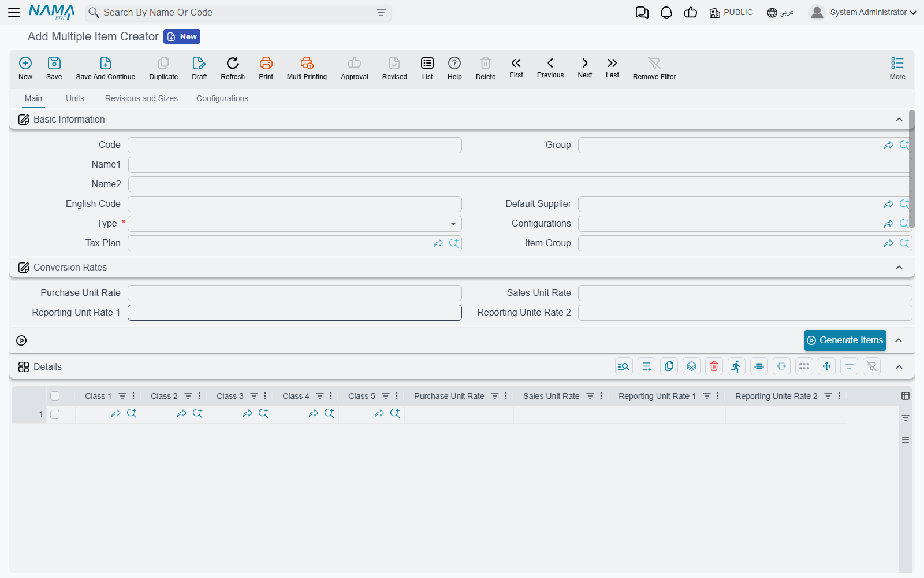Open Purchase Unit Rate column filter
This screenshot has width=924, height=578.
(495, 396)
